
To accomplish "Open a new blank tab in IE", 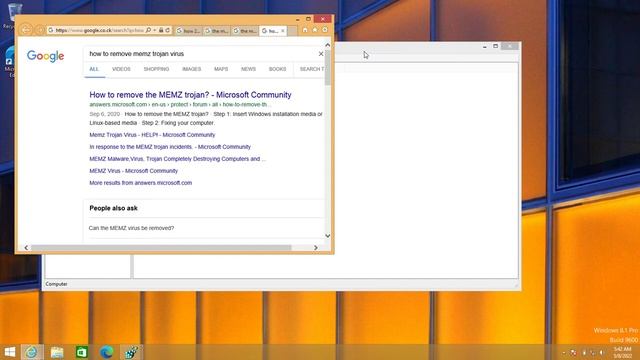I will (292, 31).
